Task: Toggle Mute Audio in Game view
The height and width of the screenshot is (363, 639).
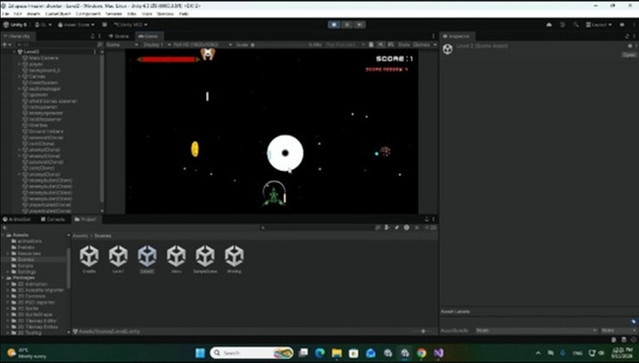Action: [380, 44]
